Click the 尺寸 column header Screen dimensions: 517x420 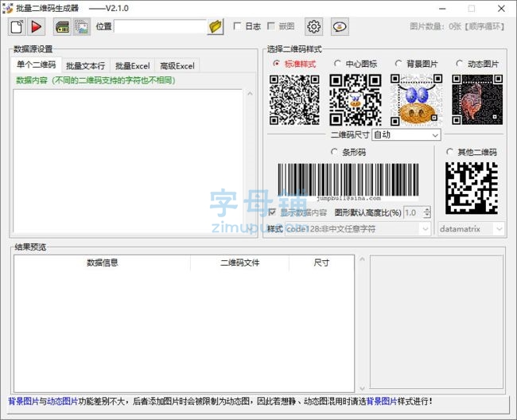coord(321,262)
